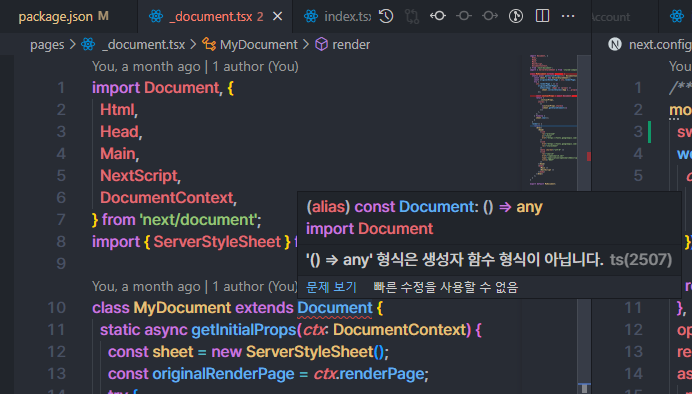Click the git graph circle icon
The height and width of the screenshot is (394, 692).
pos(516,16)
